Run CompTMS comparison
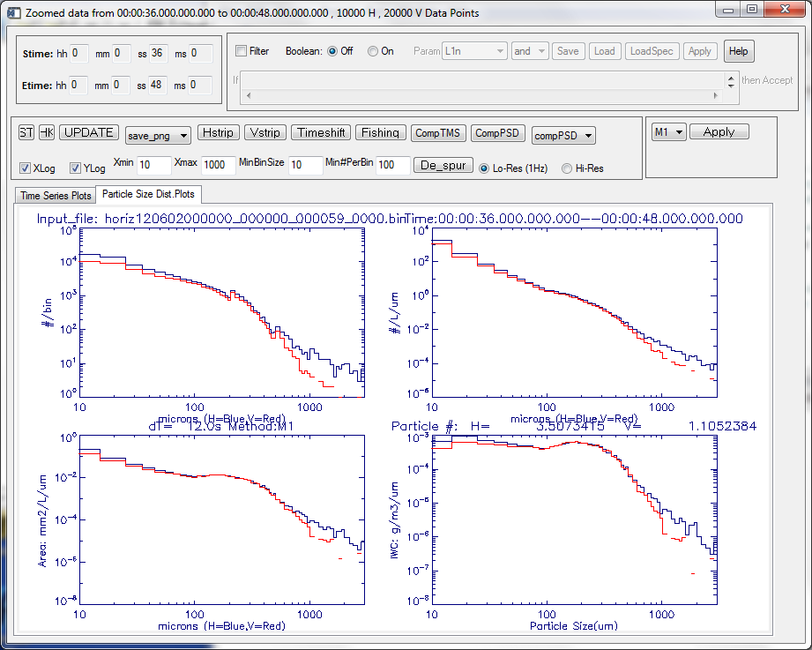 coord(437,133)
